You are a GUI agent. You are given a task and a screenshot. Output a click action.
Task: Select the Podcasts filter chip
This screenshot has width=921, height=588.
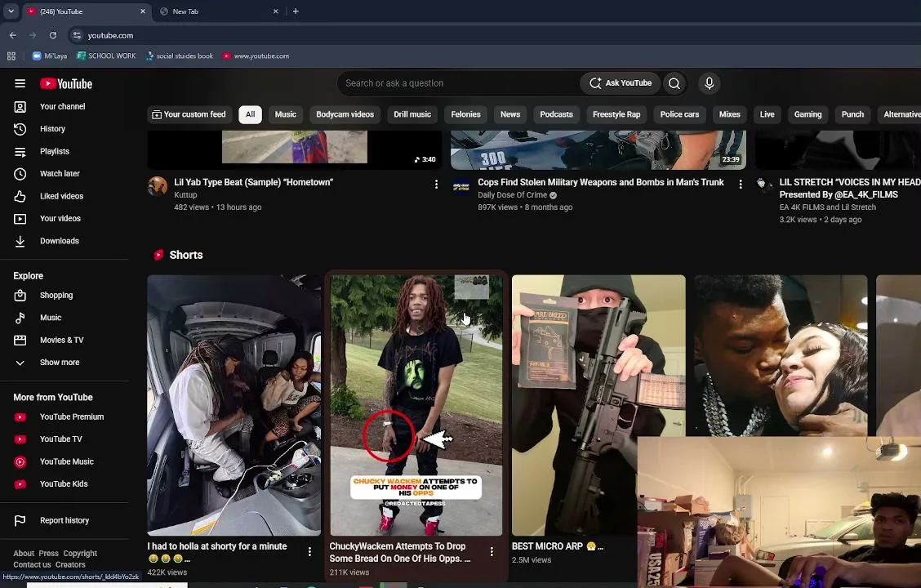(x=556, y=114)
